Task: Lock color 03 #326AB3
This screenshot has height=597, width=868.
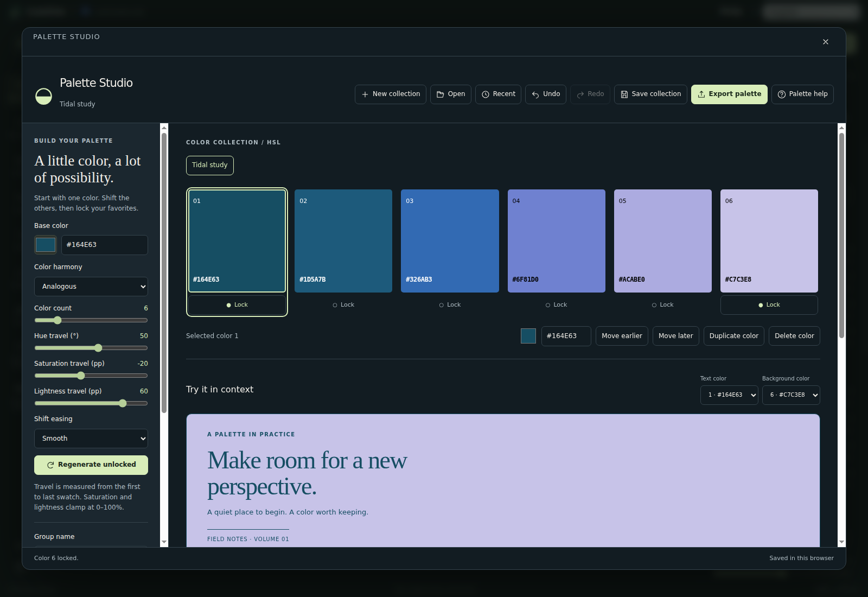Action: coord(450,305)
